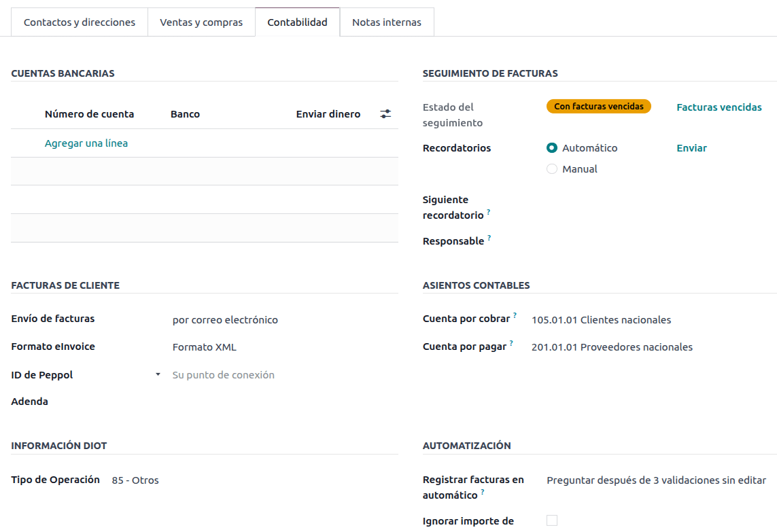Open the help tooltip for Cuenta por cobrar
This screenshot has height=532, width=777.
515,315
